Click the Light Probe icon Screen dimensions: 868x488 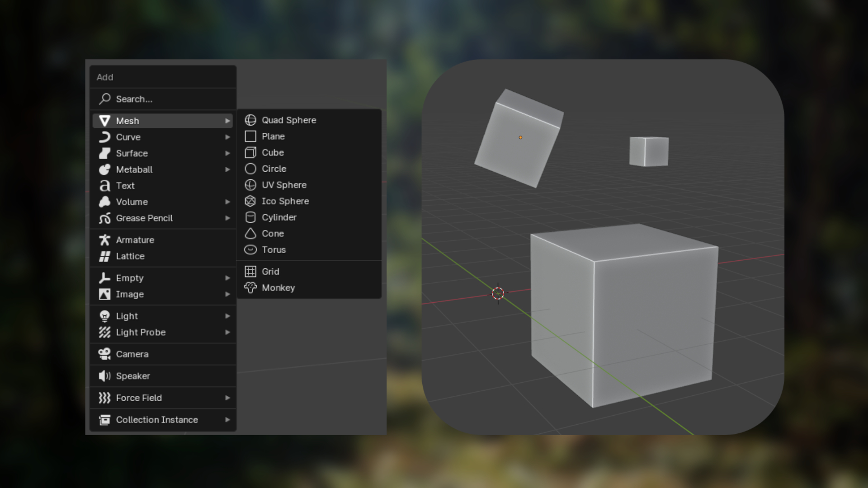[104, 332]
